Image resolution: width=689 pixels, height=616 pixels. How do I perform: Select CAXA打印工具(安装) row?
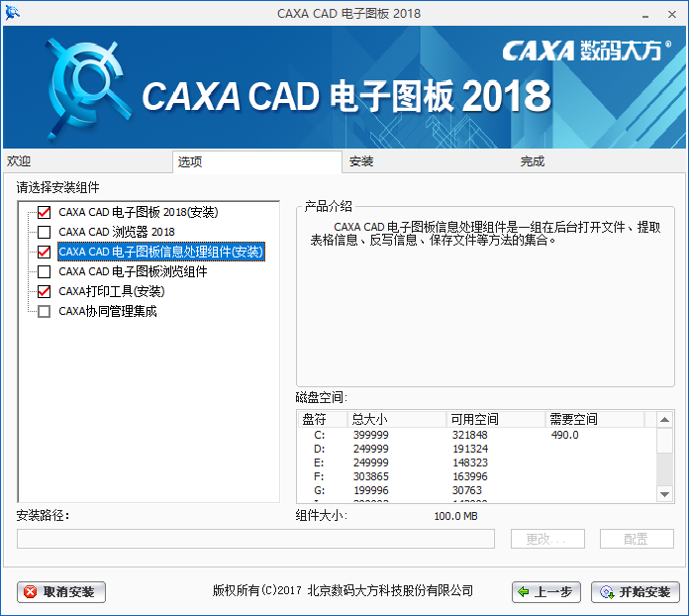(112, 291)
